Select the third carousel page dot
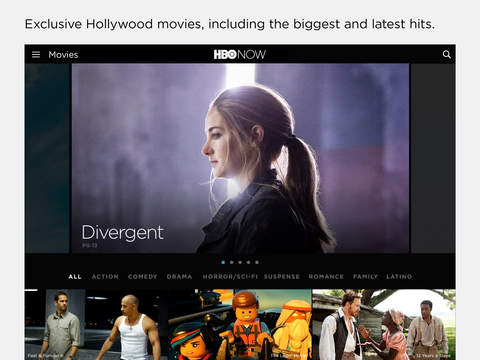Screen dimensions: 480x360 click(x=240, y=262)
